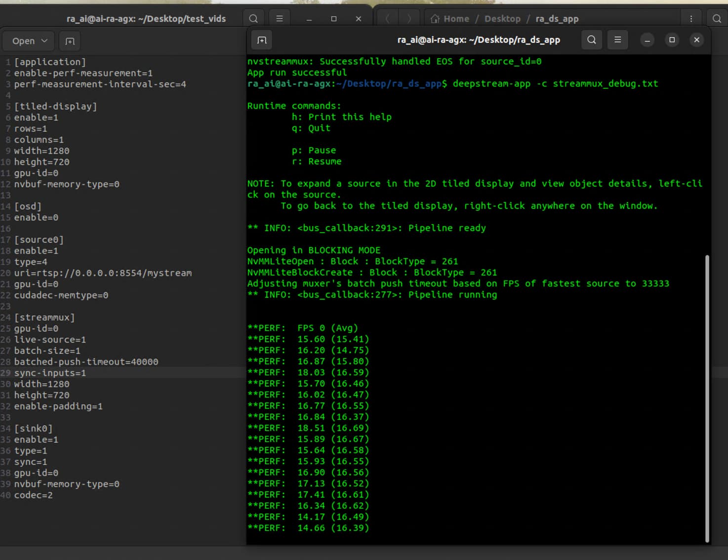The image size is (728, 560).
Task: Click the deepstream-app -c streammux_debug.txt command
Action: (556, 83)
